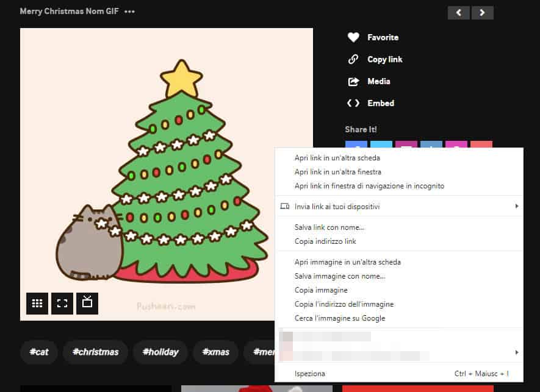This screenshot has height=392, width=540.
Task: Click the fullscreen icon on the GIF
Action: tap(62, 304)
